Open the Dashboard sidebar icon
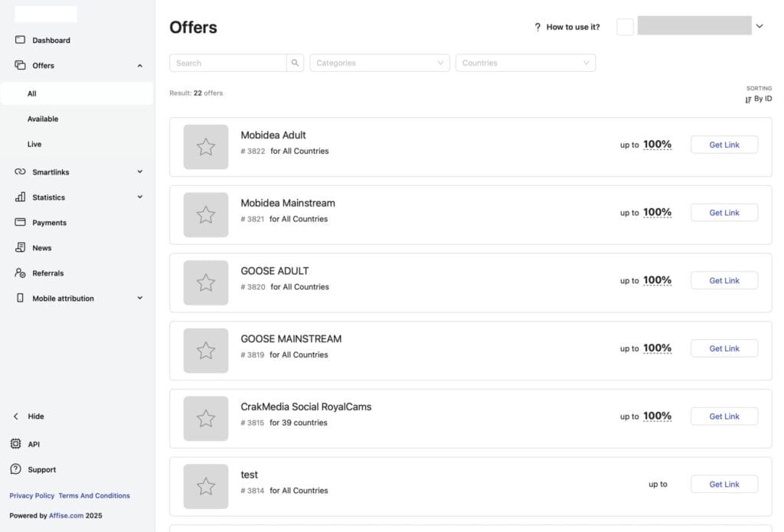Viewport: 784px width, 532px height. click(20, 40)
